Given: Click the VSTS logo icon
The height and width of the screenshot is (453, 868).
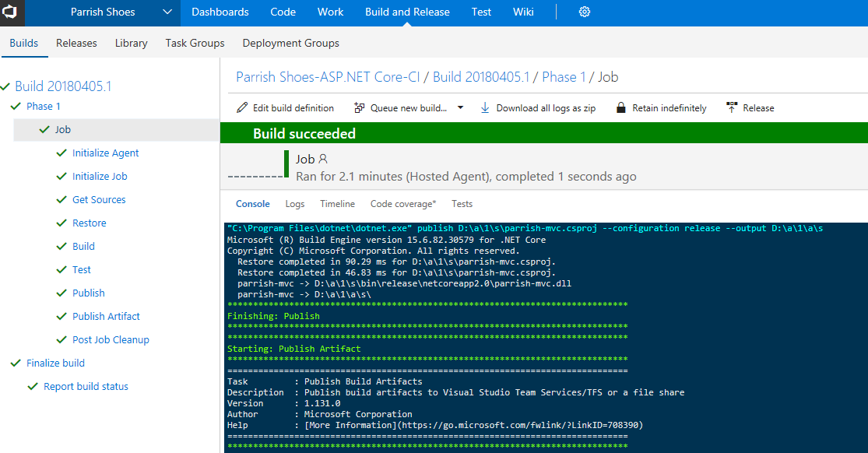Looking at the screenshot, I should click(x=12, y=12).
